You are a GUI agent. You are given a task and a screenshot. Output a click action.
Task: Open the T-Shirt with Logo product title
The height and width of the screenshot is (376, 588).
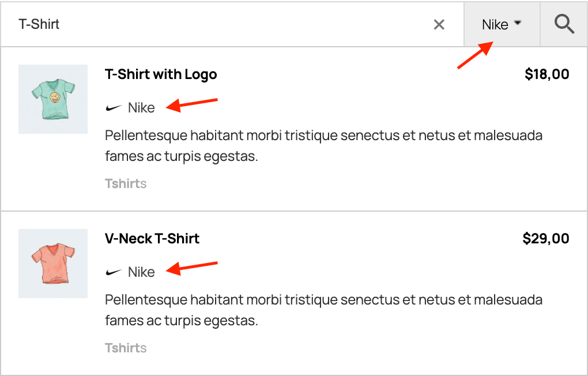click(161, 74)
